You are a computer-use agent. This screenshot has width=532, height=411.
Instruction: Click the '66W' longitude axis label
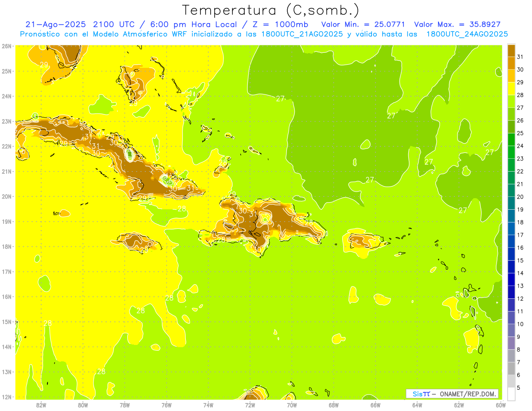pos(375,405)
